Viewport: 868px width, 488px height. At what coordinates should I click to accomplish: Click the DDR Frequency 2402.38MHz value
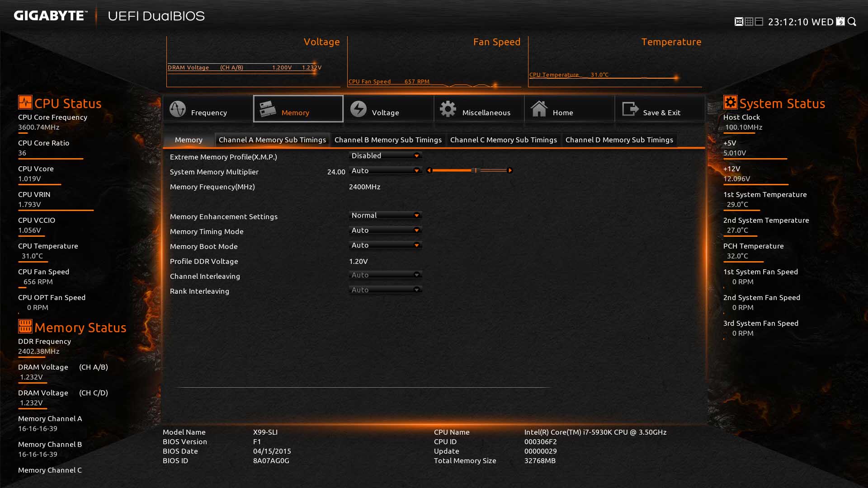pos(39,351)
